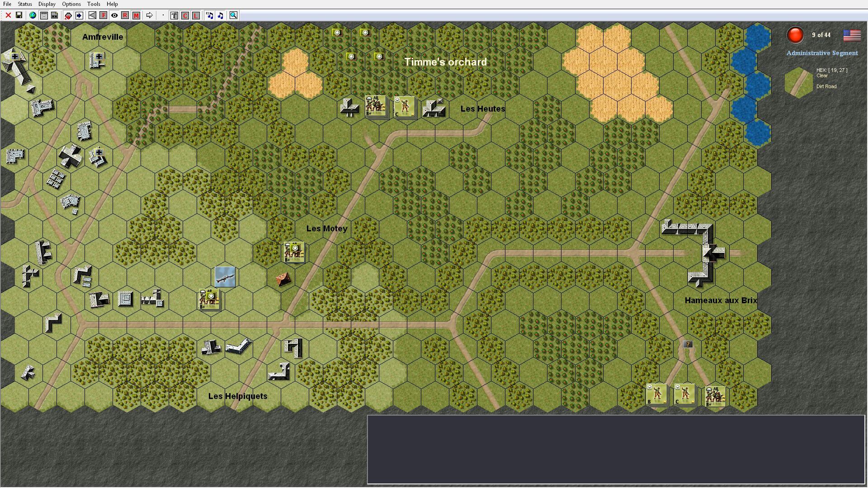Click the red L toolbar button
Image resolution: width=868 pixels, height=488 pixels.
[x=196, y=15]
